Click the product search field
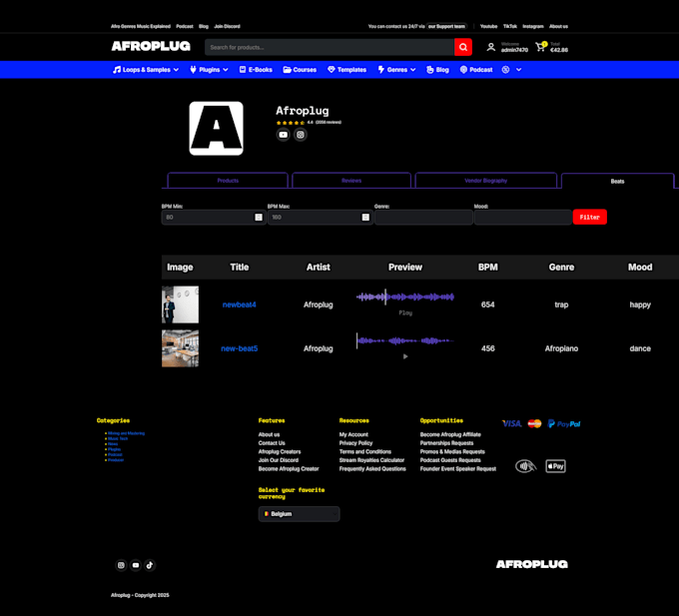 tap(330, 47)
